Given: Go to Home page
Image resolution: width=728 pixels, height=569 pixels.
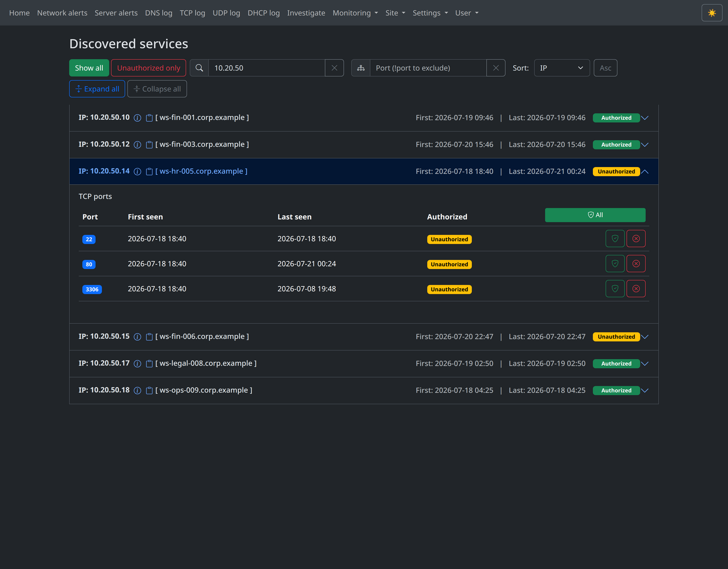Looking at the screenshot, I should click(20, 13).
